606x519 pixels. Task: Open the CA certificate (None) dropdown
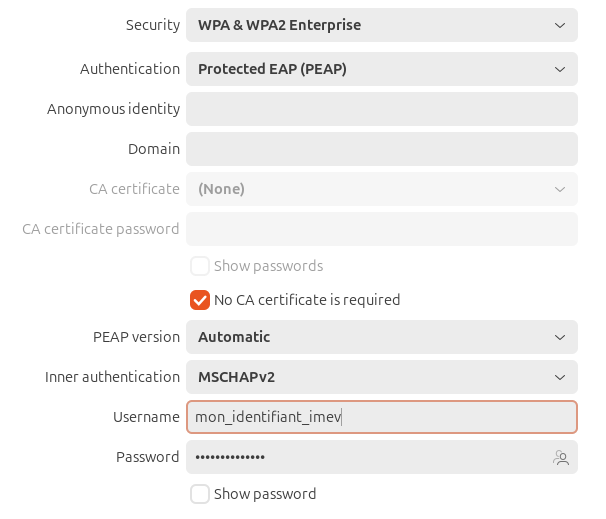382,189
